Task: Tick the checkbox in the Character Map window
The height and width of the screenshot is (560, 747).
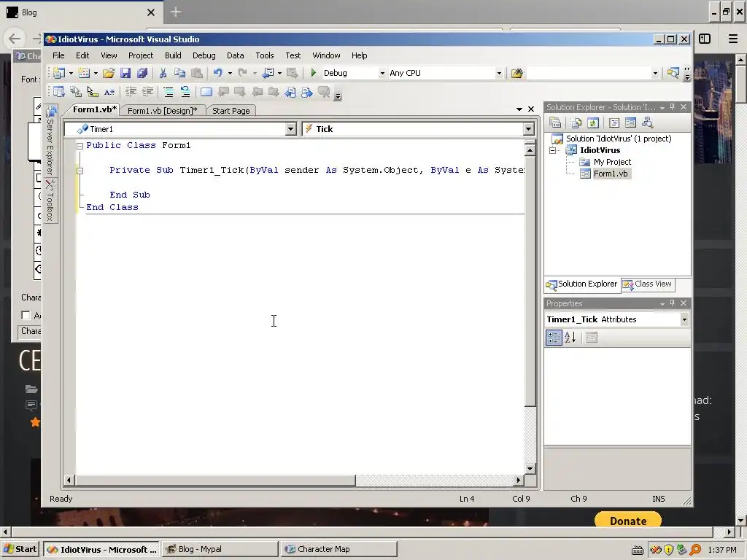Action: 26,315
